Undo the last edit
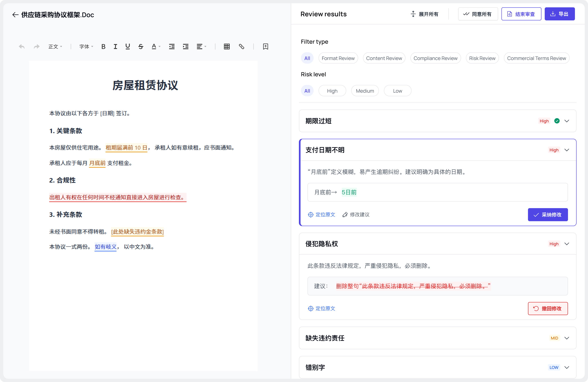 (22, 46)
